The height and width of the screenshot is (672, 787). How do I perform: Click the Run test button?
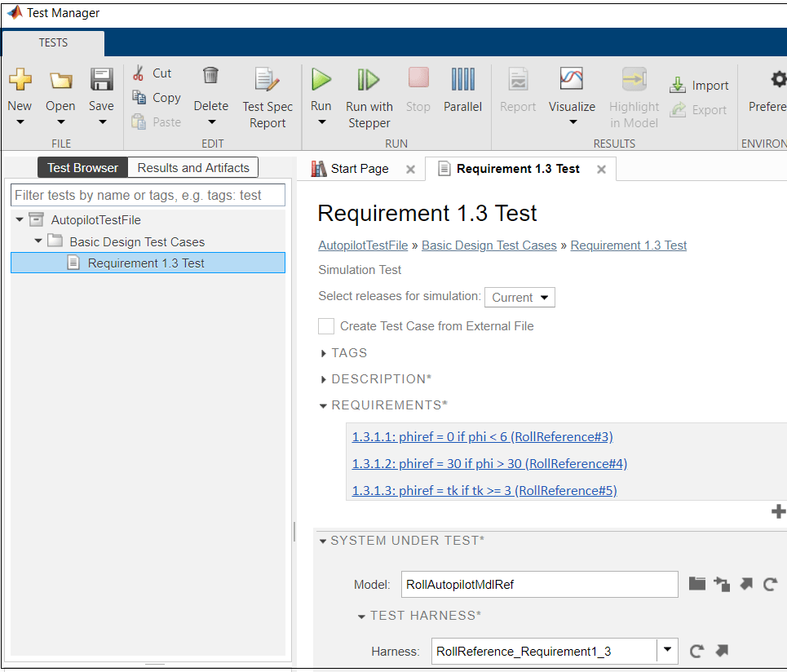pyautogui.click(x=321, y=80)
